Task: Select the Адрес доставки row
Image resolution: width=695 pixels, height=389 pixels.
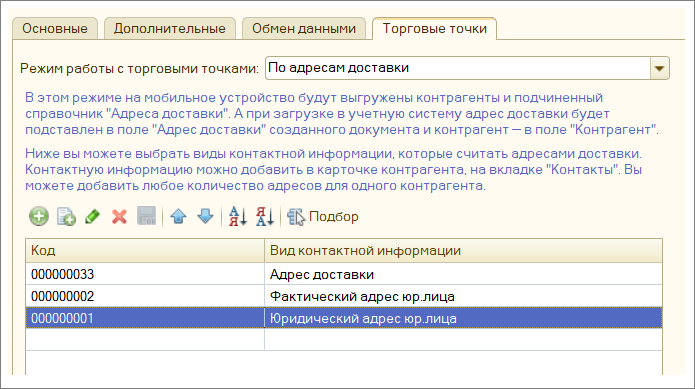Action: [344, 274]
